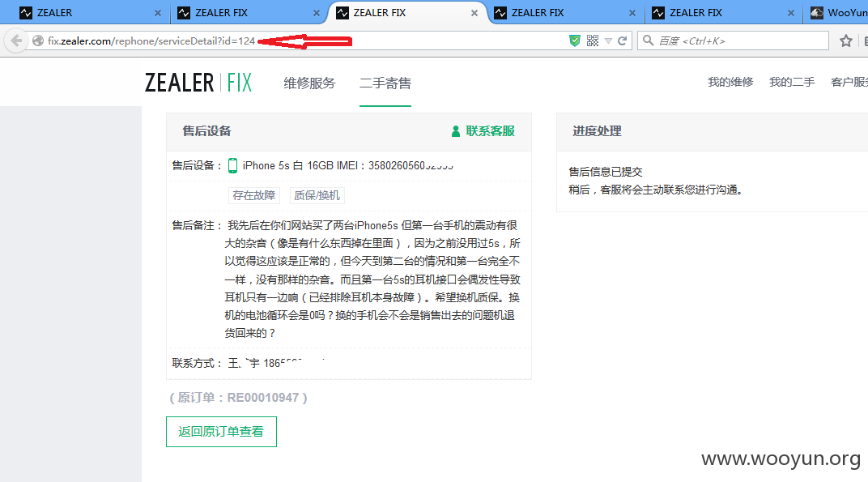Open the 维修服务 menu

309,83
